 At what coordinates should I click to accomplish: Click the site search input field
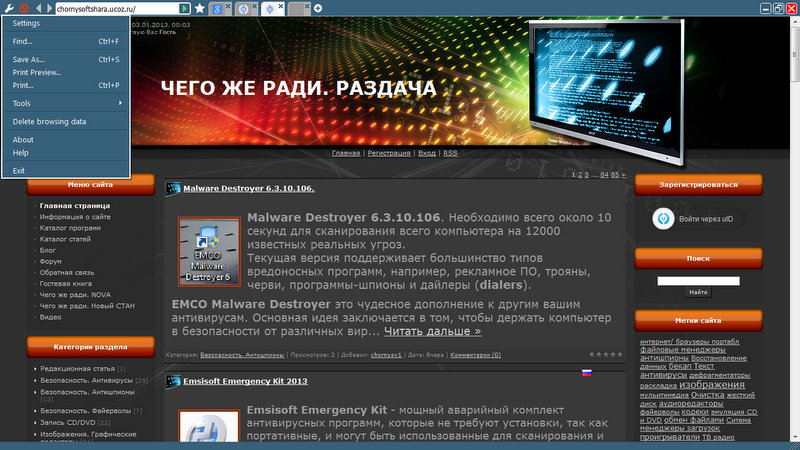[698, 281]
